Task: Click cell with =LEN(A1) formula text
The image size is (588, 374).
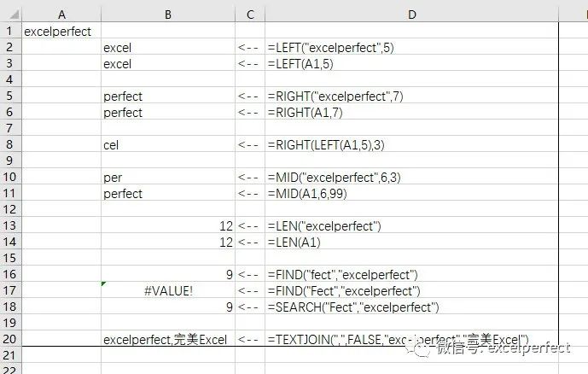Action: point(411,242)
